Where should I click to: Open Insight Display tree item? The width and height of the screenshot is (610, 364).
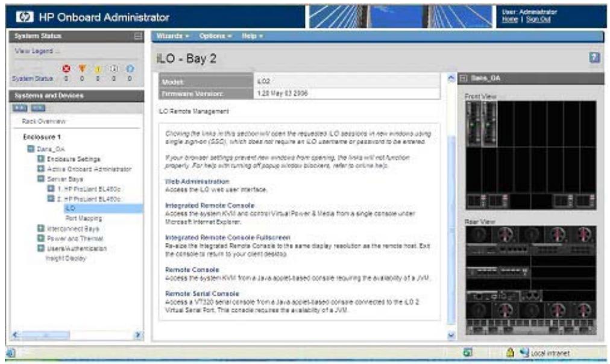tap(66, 258)
